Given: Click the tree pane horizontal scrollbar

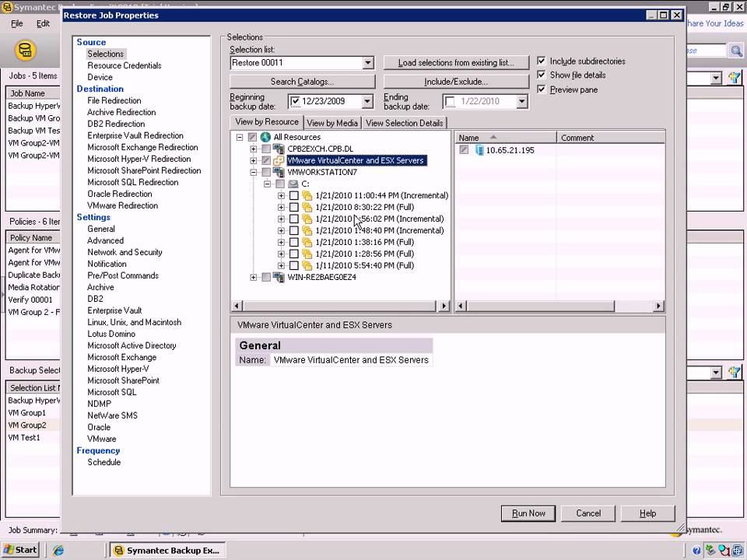Looking at the screenshot, I should click(x=341, y=306).
